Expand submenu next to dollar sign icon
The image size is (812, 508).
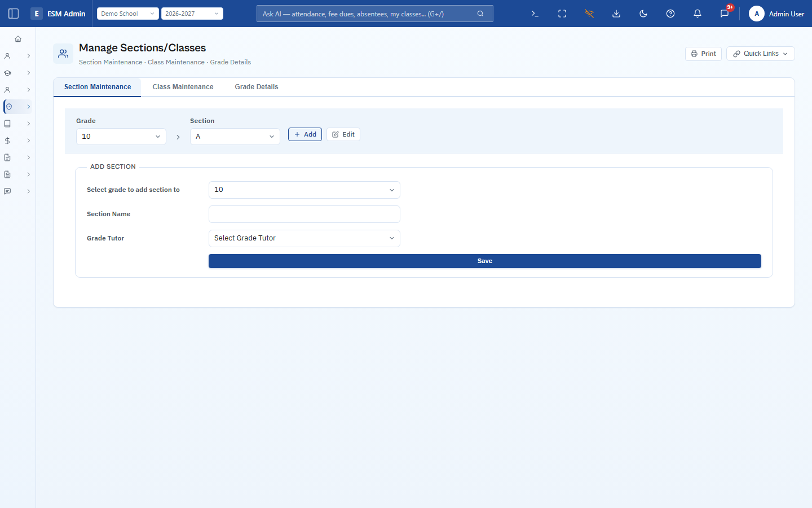[29, 141]
